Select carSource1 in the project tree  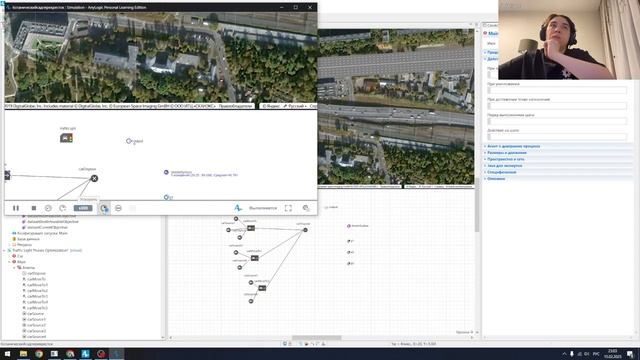pos(36,319)
